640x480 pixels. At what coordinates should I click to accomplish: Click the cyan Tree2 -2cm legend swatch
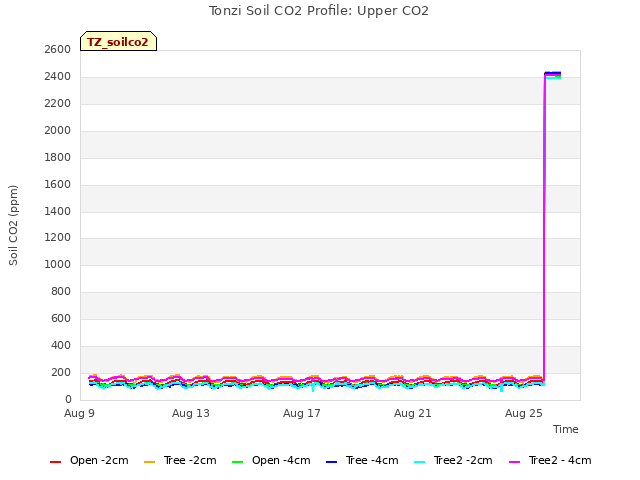419,462
